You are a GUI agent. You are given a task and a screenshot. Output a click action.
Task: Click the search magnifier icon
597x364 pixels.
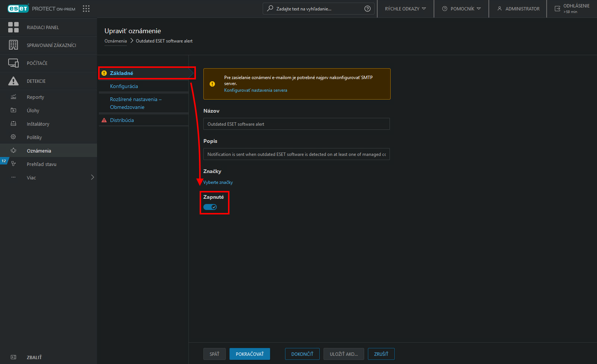pyautogui.click(x=270, y=8)
